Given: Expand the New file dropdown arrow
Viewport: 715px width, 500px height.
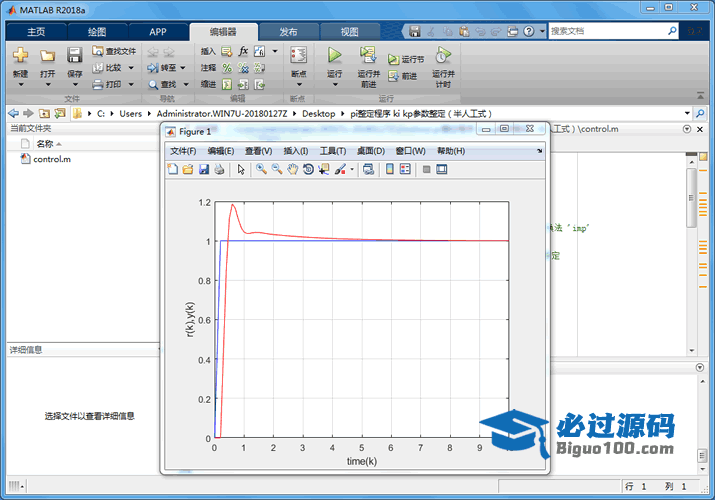Looking at the screenshot, I should [21, 85].
